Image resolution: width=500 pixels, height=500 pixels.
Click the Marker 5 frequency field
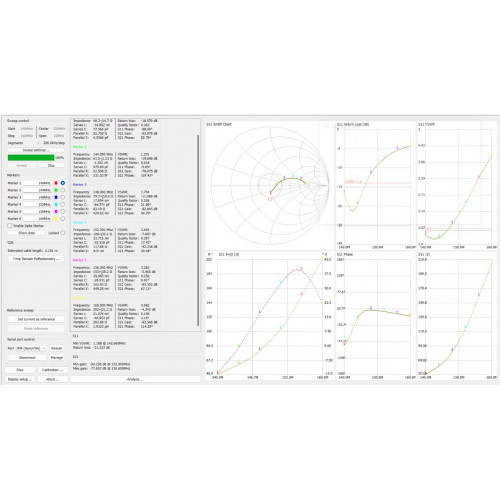(37, 212)
